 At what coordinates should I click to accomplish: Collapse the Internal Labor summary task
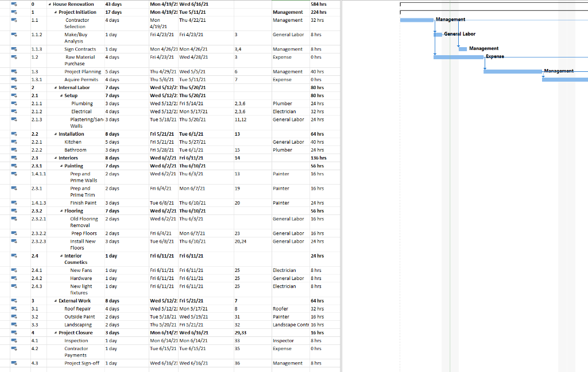[x=56, y=87]
